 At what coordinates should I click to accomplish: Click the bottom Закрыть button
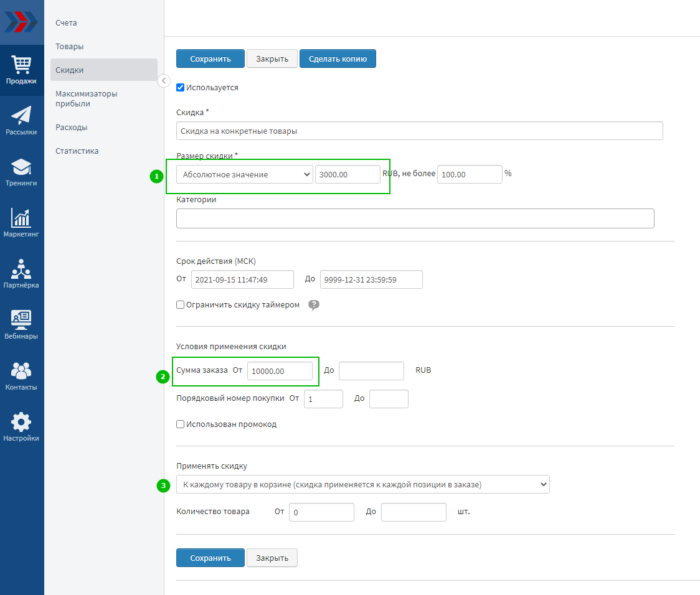(x=272, y=558)
